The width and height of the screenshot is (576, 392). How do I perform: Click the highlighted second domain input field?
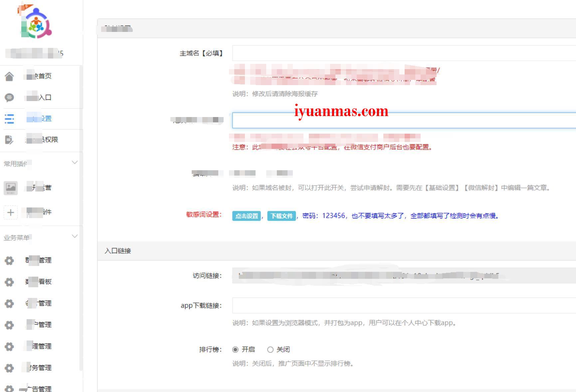[404, 120]
